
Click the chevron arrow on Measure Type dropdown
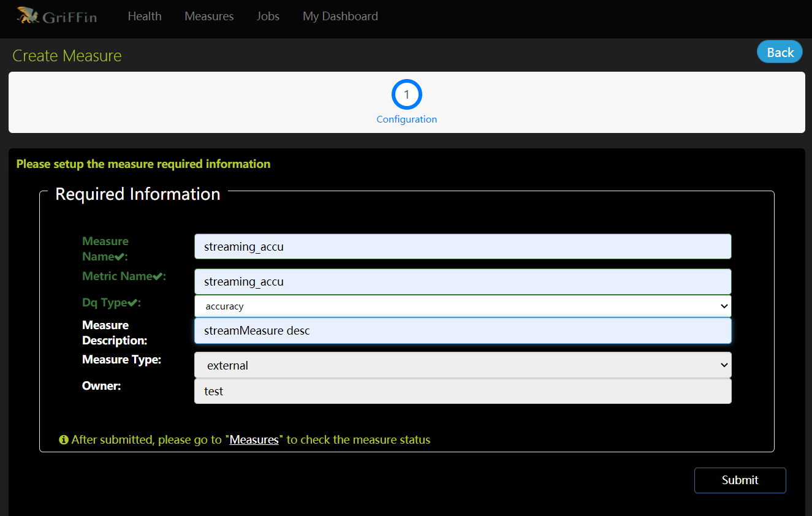click(724, 365)
